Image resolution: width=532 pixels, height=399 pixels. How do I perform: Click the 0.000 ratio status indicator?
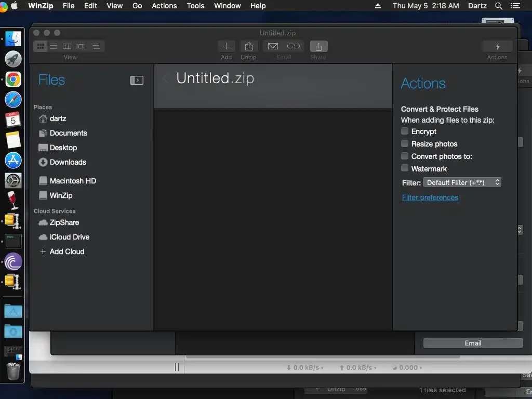407,367
